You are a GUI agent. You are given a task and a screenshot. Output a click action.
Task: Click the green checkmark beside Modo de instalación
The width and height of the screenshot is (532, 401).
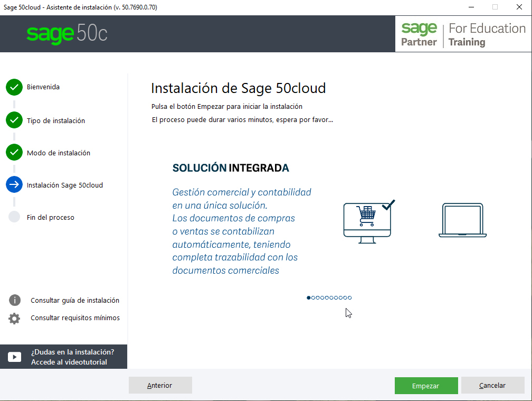(x=14, y=153)
